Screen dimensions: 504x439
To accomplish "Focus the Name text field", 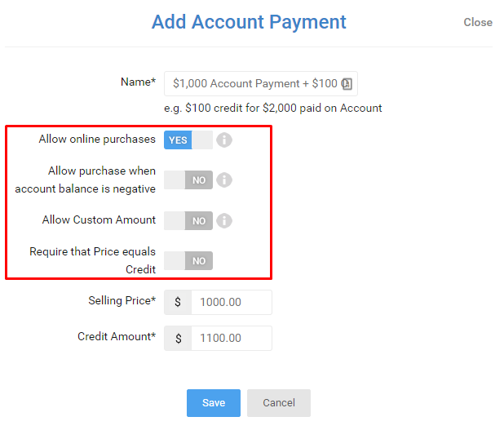I will coord(261,83).
